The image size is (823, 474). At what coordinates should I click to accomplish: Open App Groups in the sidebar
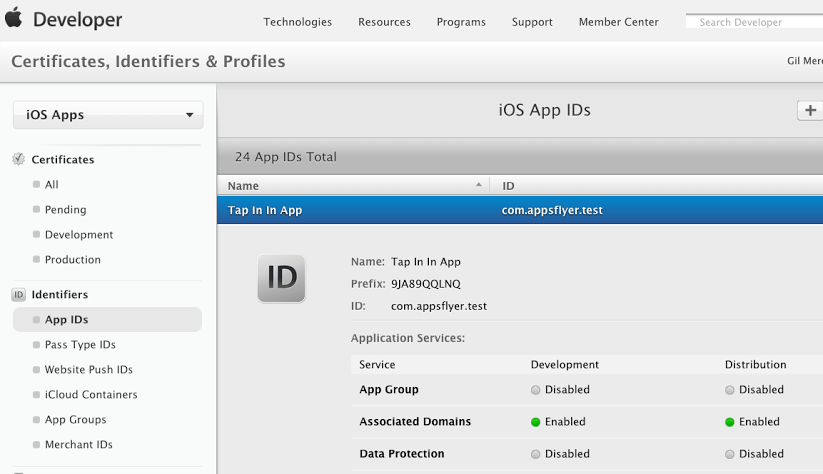pos(75,420)
